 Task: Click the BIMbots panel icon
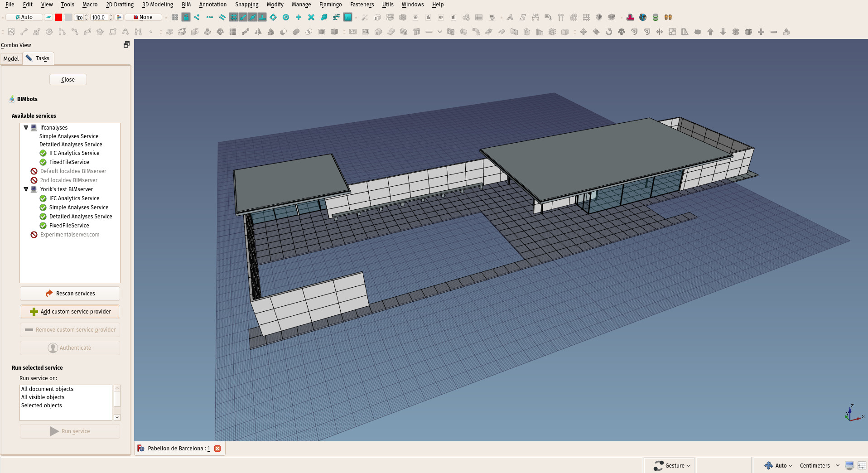tap(12, 99)
